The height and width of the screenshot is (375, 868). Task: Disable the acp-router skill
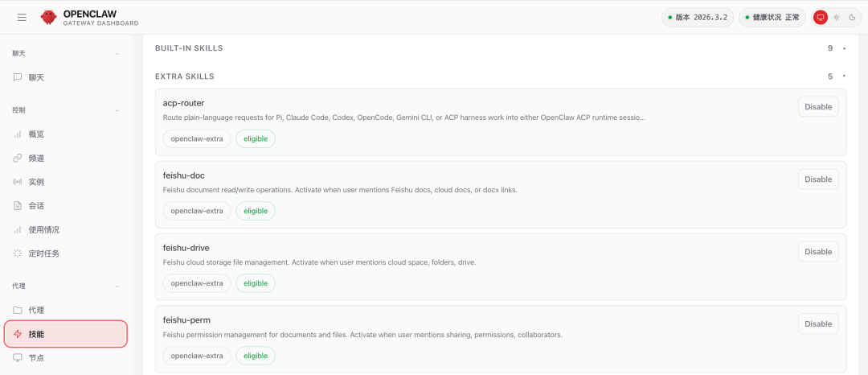click(x=818, y=107)
